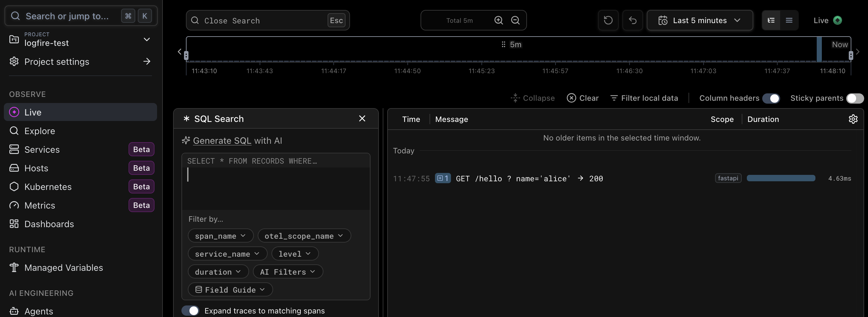
Task: Open Explore page
Action: pos(80,131)
